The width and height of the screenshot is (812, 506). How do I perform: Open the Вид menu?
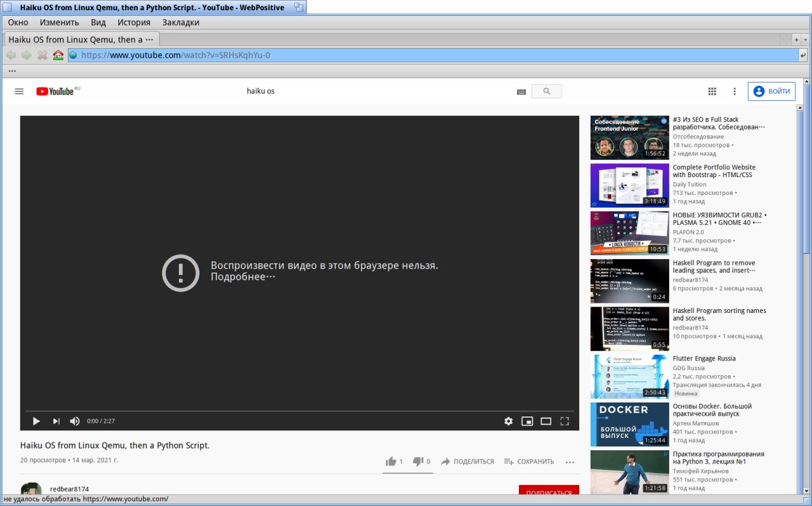tap(98, 22)
